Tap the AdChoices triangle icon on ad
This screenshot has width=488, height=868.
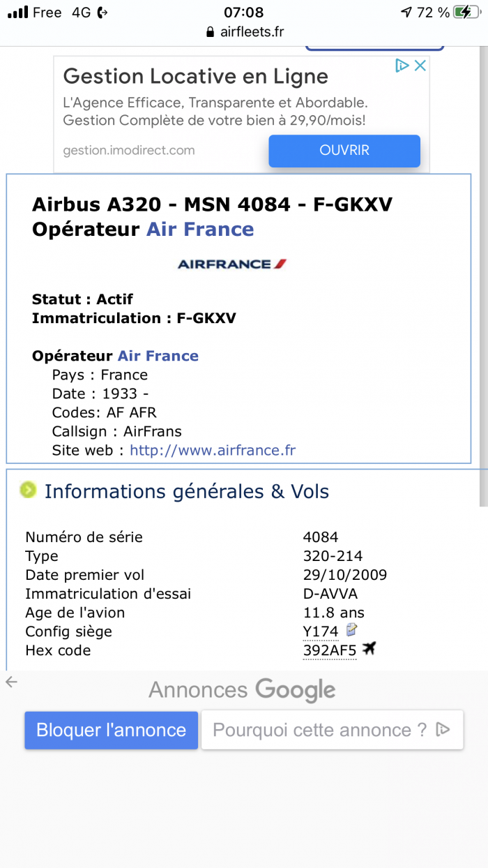click(x=402, y=66)
